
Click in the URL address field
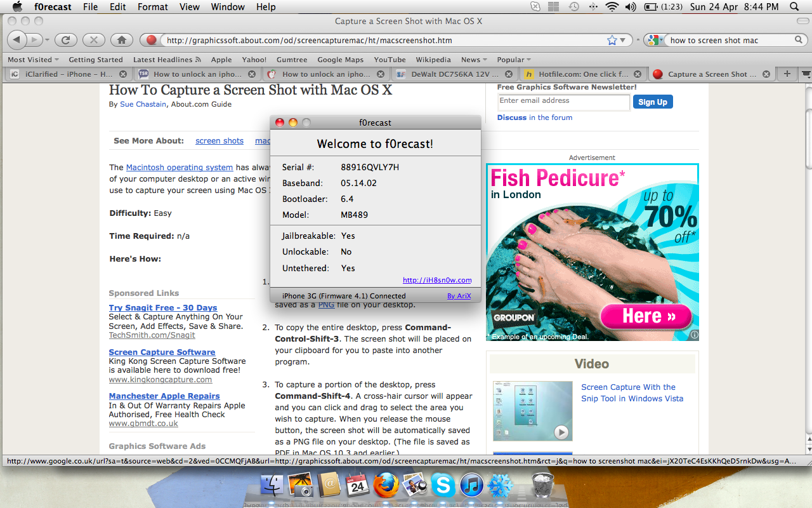[x=383, y=40]
